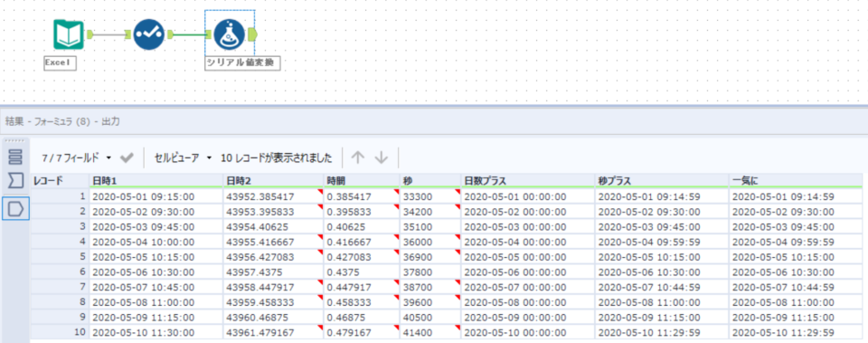Click the checkmark apply fields icon
Image resolution: width=868 pixels, height=343 pixels.
click(127, 157)
